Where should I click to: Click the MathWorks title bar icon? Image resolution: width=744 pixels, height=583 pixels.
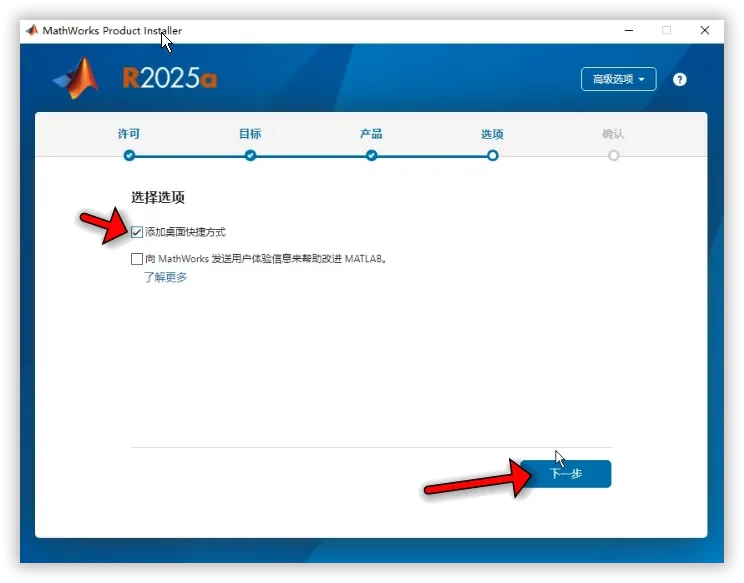point(32,30)
